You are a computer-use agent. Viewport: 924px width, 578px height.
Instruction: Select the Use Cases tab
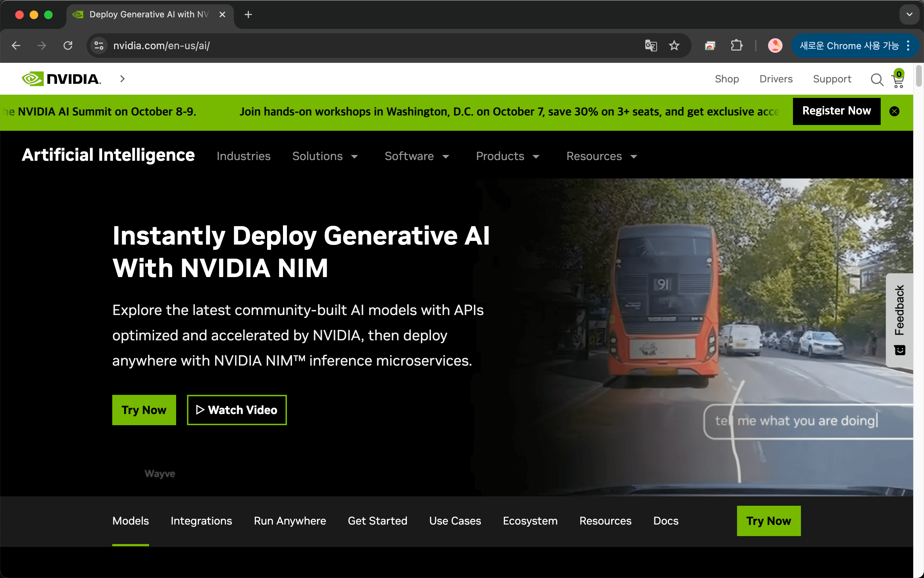(x=455, y=521)
